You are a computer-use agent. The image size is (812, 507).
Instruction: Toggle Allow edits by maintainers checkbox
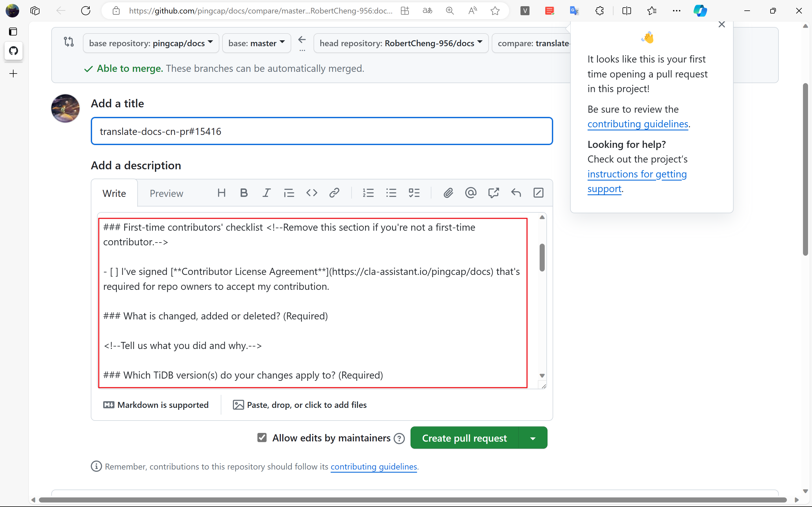coord(262,438)
